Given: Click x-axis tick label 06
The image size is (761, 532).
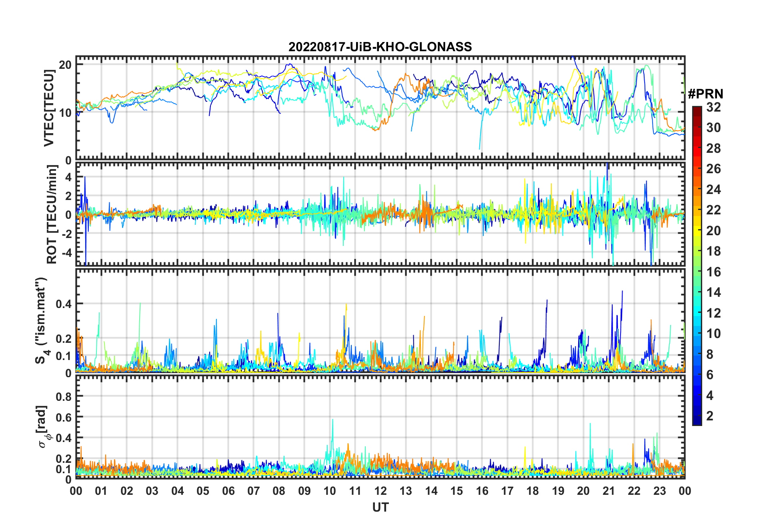Looking at the screenshot, I should point(228,491).
